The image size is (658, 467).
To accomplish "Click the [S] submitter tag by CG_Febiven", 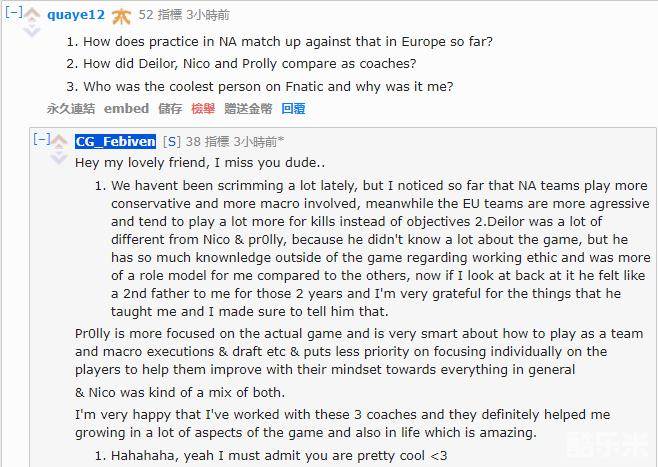I will point(171,141).
